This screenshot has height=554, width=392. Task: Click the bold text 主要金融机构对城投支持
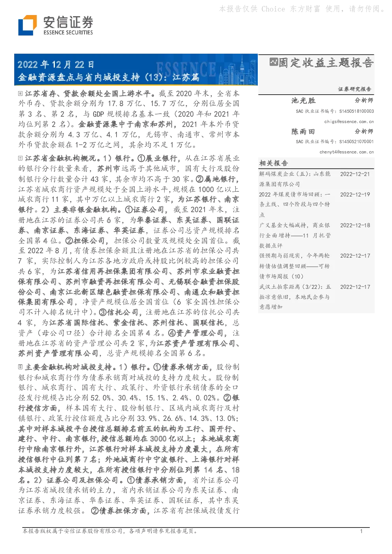70,367
